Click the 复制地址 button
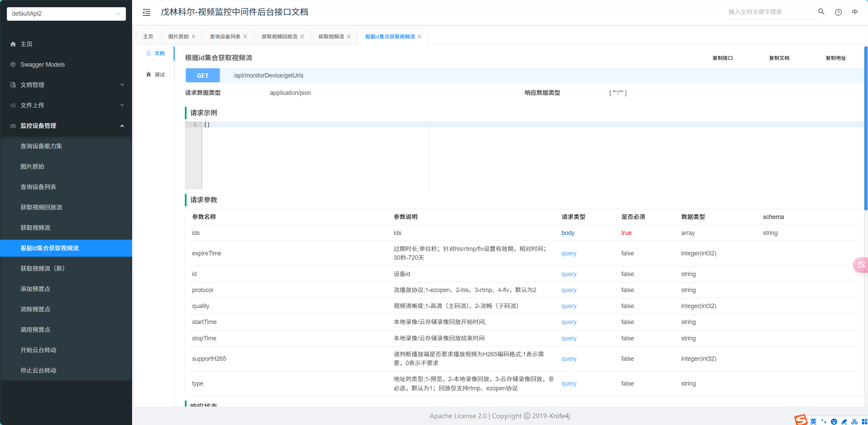 coord(835,58)
